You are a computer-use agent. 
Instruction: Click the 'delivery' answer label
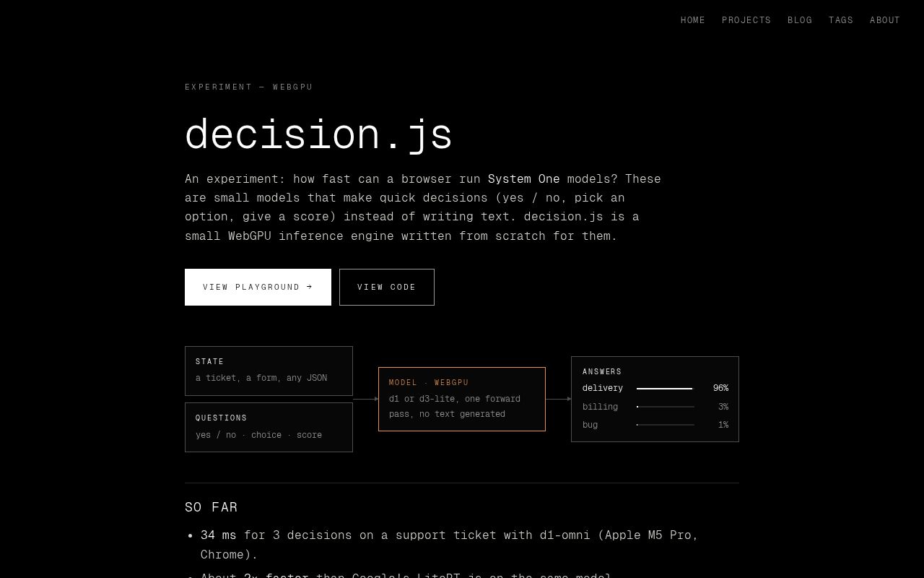603,388
